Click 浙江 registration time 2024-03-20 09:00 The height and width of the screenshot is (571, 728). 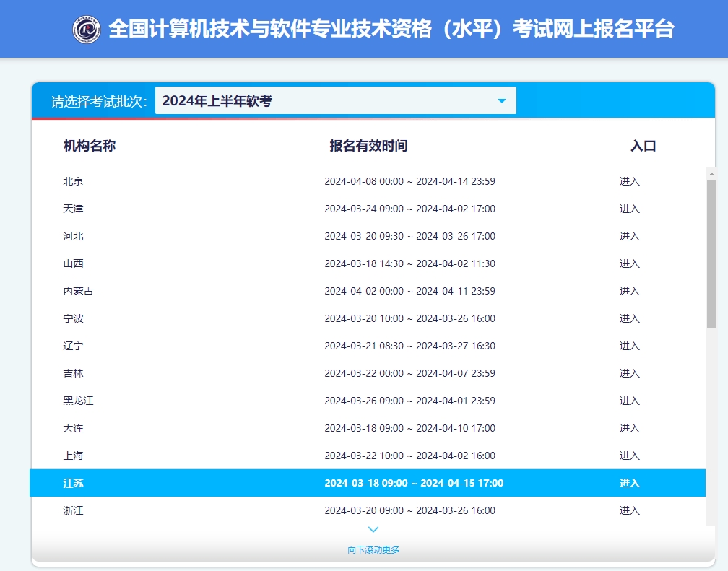[410, 510]
